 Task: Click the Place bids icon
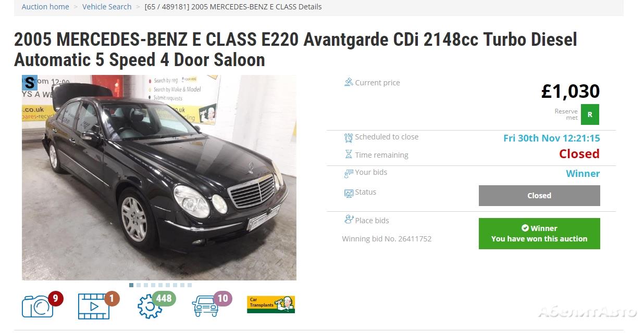click(x=349, y=220)
